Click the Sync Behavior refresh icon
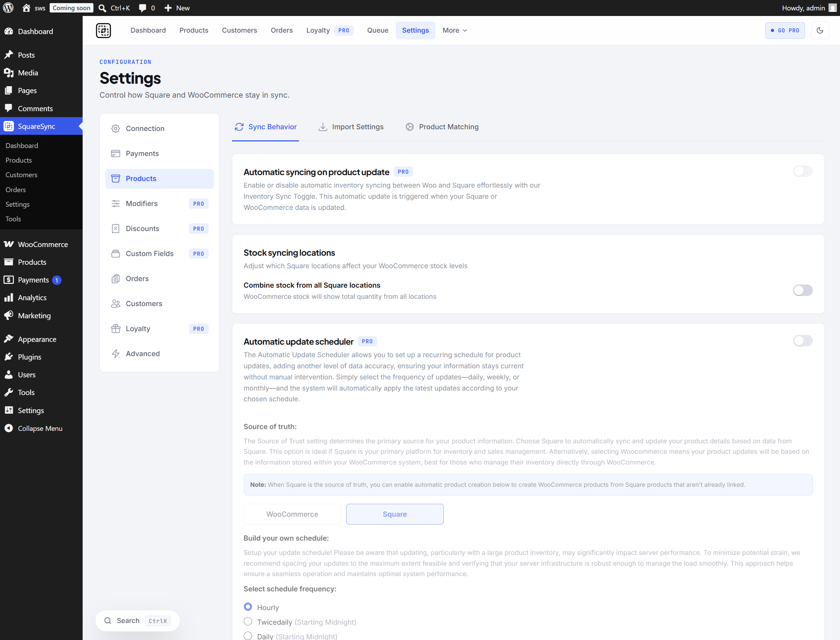Viewport: 840px width, 640px height. tap(239, 127)
